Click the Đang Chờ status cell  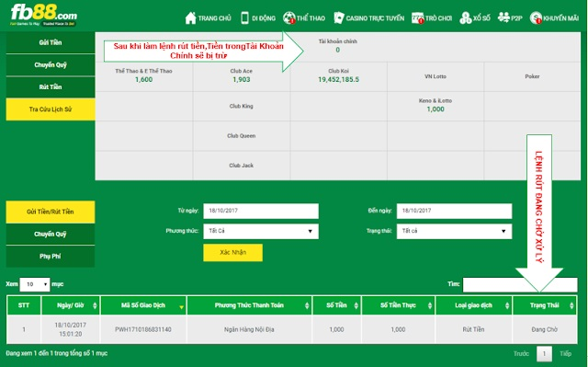545,329
